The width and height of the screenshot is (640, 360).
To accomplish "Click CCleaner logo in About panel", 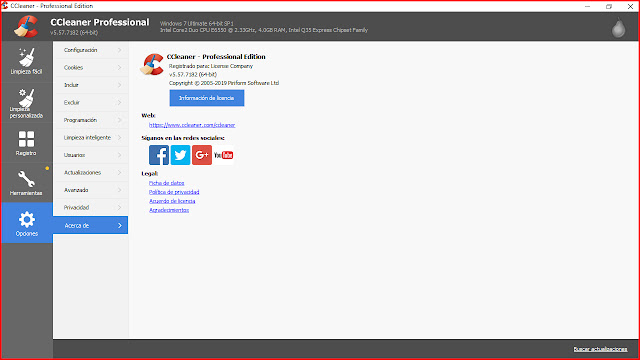I will coord(152,64).
